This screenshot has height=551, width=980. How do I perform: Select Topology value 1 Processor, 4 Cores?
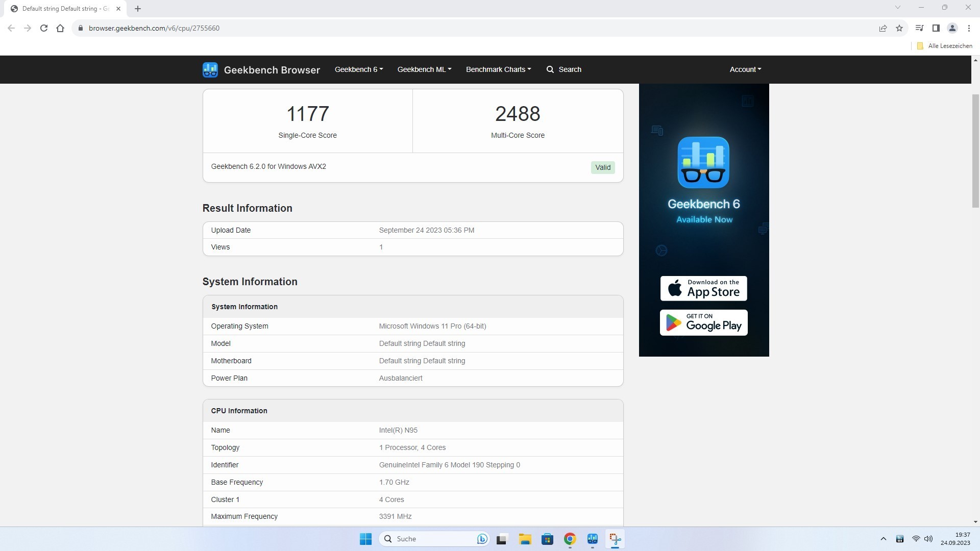point(412,447)
